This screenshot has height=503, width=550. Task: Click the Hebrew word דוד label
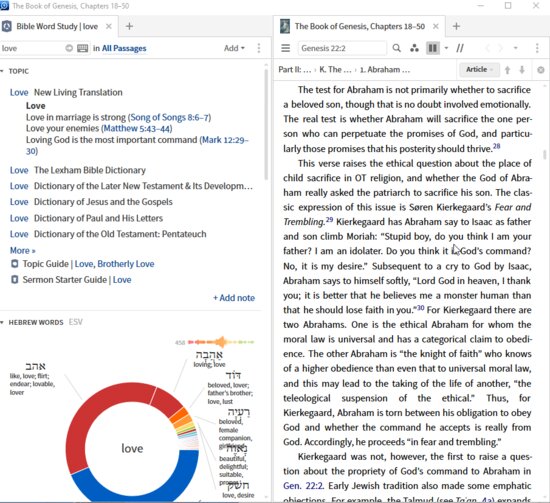pyautogui.click(x=233, y=375)
